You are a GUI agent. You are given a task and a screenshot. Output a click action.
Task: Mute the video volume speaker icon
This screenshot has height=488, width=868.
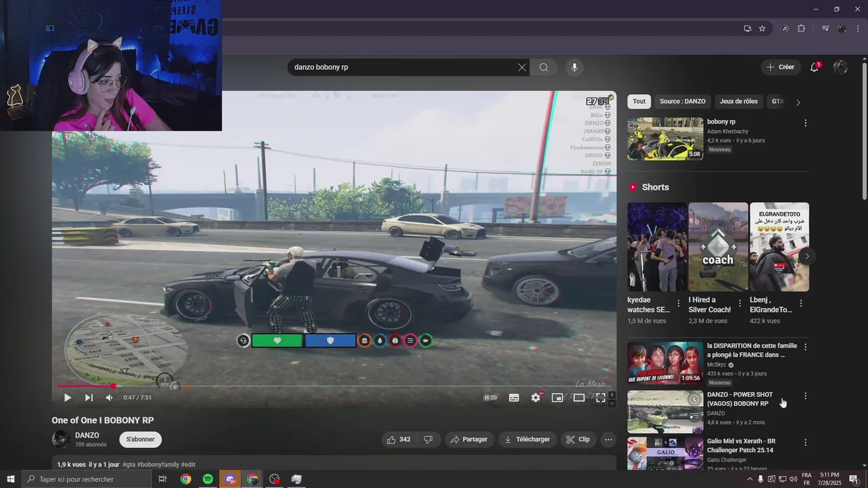pos(109,398)
